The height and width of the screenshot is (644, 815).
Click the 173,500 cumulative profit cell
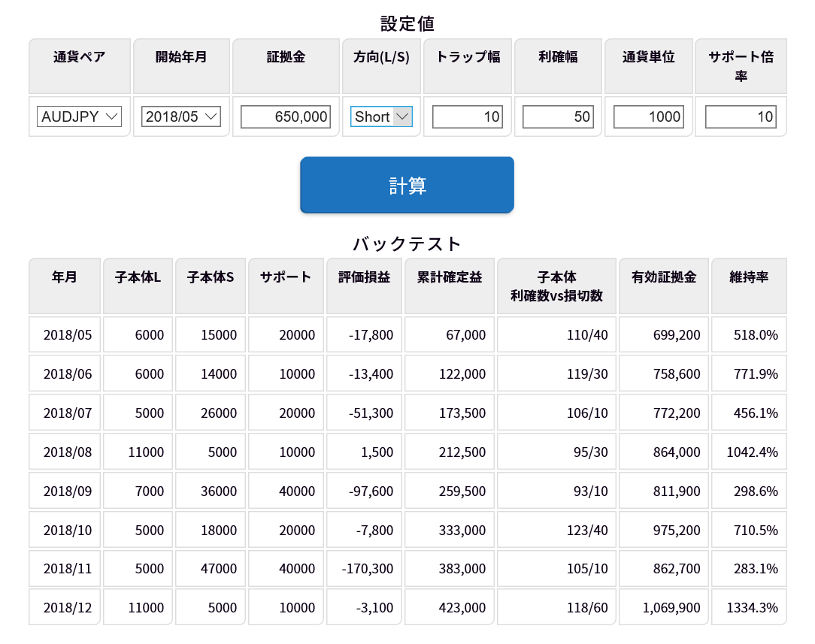(x=450, y=413)
